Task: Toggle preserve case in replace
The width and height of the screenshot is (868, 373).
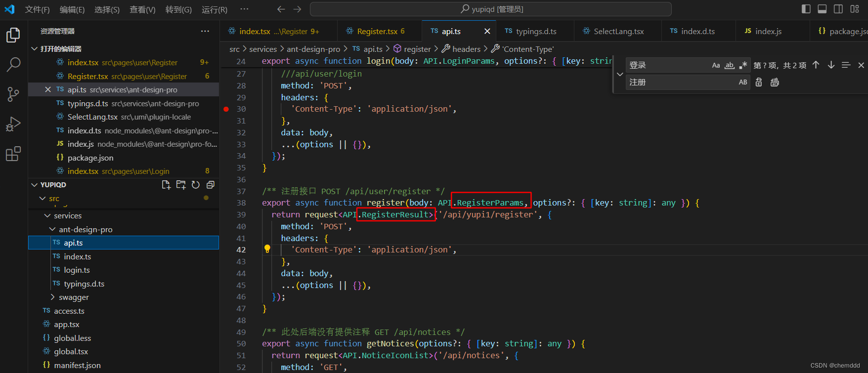Action: pos(743,82)
